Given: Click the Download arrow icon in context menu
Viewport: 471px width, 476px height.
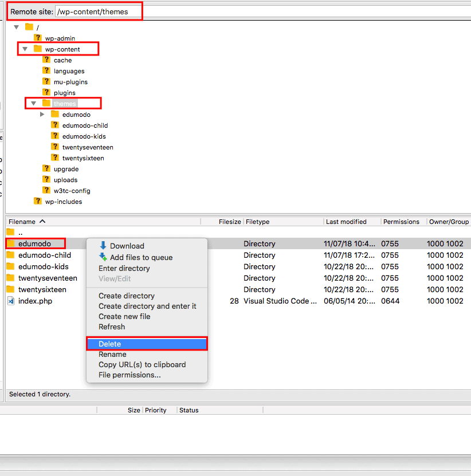Looking at the screenshot, I should click(103, 246).
